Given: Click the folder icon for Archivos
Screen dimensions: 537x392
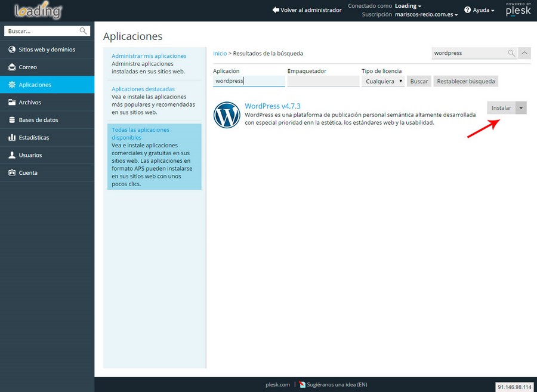Looking at the screenshot, I should pyautogui.click(x=12, y=102).
